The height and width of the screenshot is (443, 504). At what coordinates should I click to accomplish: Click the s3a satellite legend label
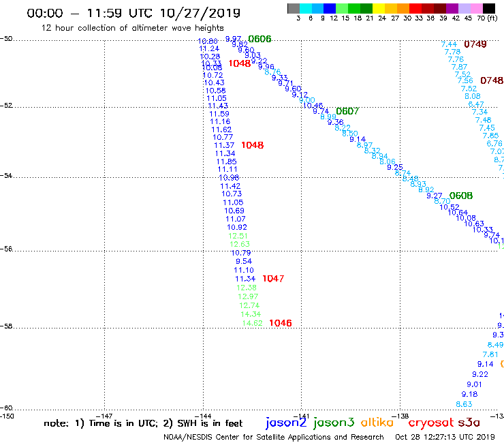coord(469,423)
